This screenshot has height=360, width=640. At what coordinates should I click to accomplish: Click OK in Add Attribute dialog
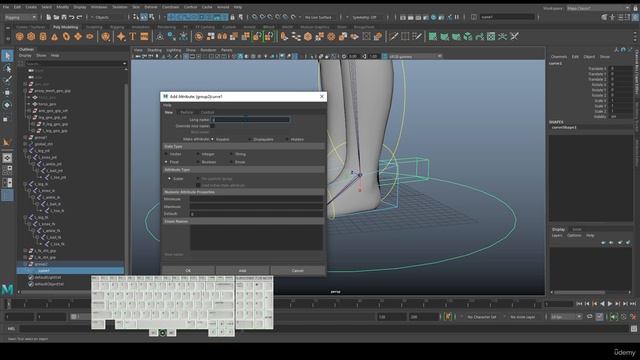click(x=188, y=271)
